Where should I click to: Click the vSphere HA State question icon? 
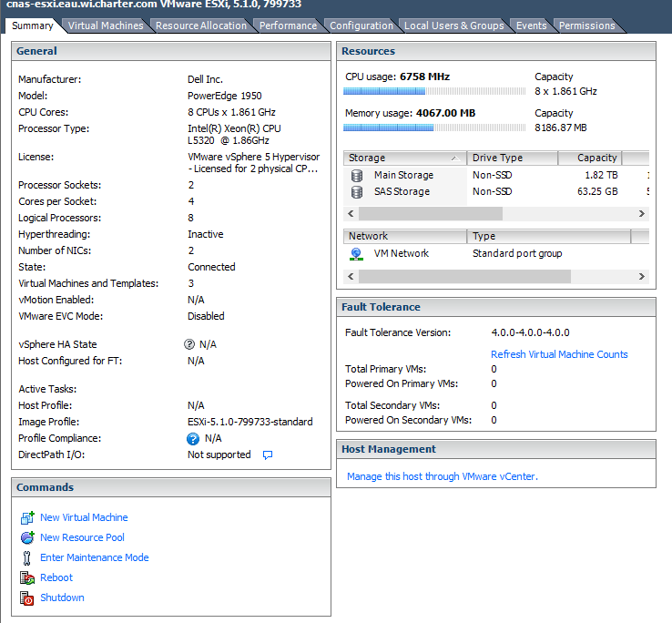[189, 344]
